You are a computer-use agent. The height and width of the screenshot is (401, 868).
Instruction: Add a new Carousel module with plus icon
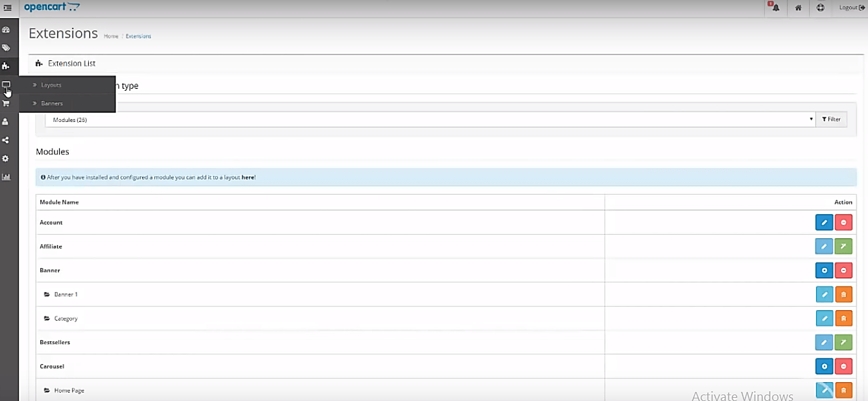(824, 366)
